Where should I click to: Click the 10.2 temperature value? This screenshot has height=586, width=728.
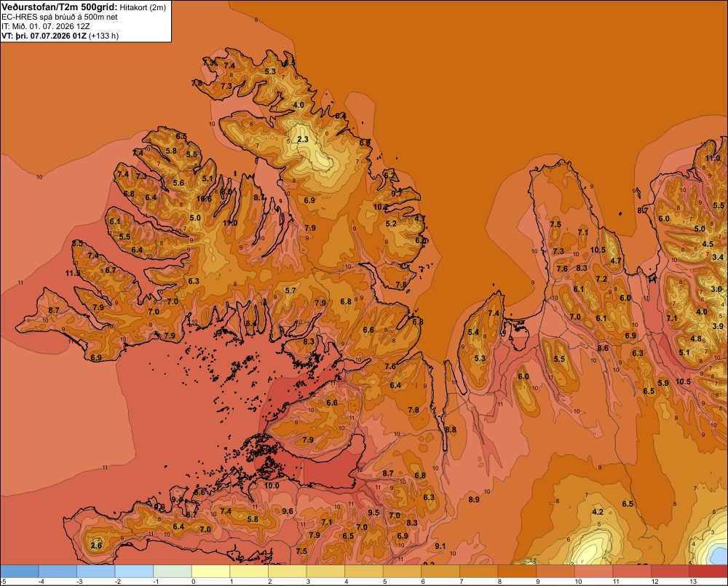(x=381, y=207)
